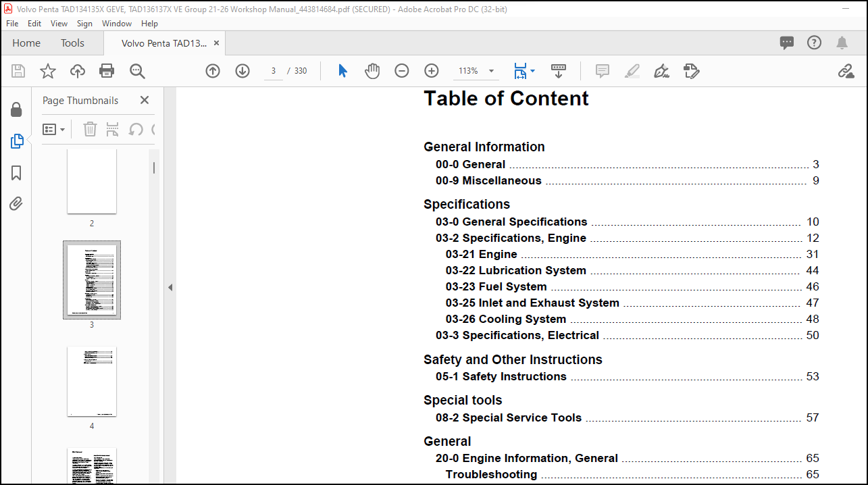Toggle the Page Thumbnails panel icon

click(x=17, y=141)
